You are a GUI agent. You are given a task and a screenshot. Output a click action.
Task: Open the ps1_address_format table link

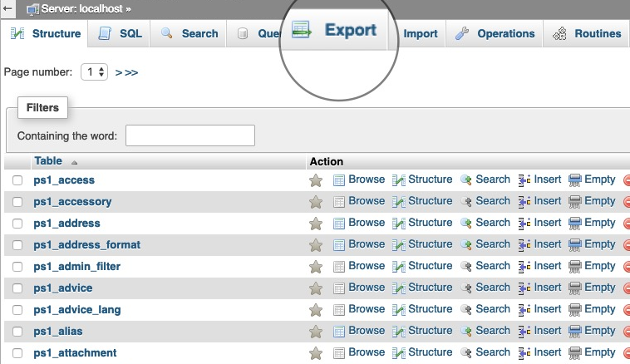(x=87, y=244)
